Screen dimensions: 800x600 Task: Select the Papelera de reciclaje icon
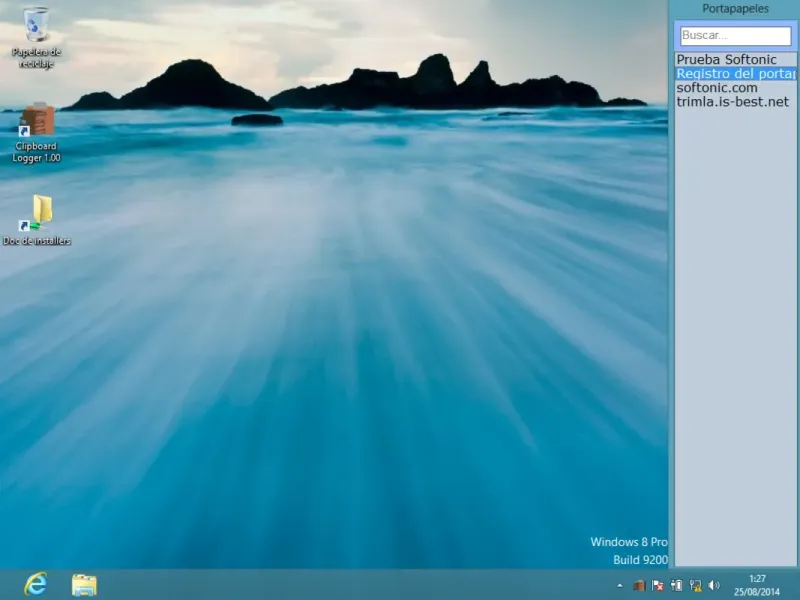point(36,26)
